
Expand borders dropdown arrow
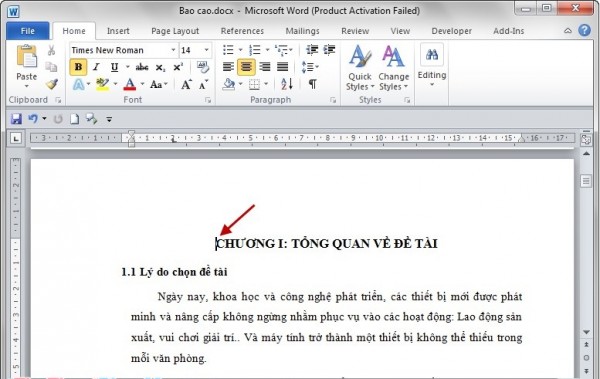pos(266,84)
